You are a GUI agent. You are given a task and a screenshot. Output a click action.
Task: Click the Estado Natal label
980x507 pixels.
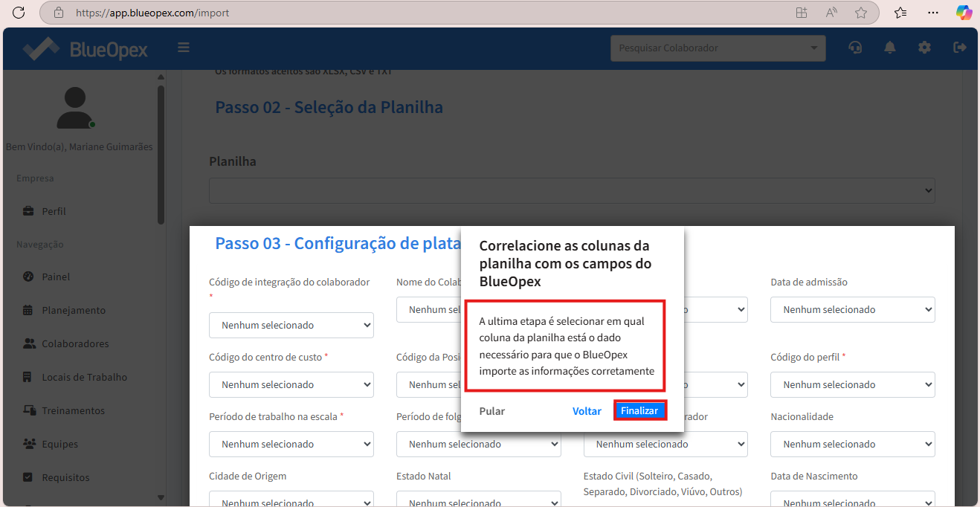(x=424, y=476)
